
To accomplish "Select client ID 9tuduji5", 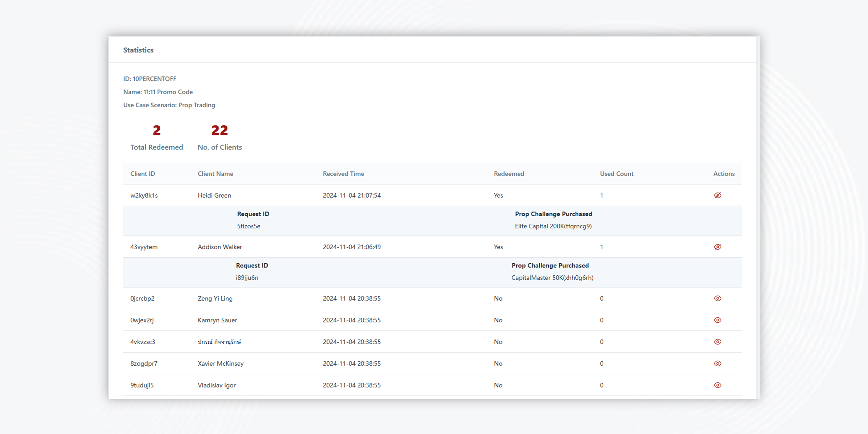I will (142, 385).
